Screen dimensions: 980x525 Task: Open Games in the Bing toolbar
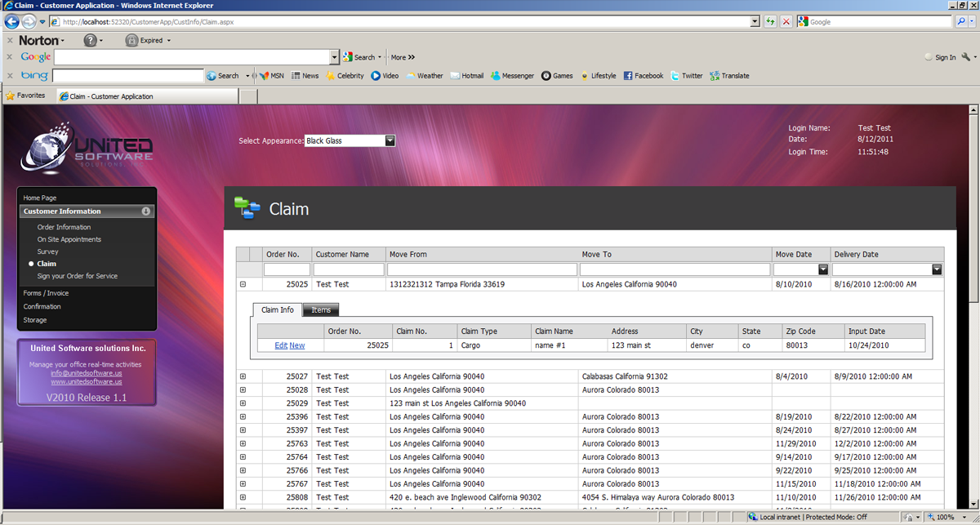point(557,76)
